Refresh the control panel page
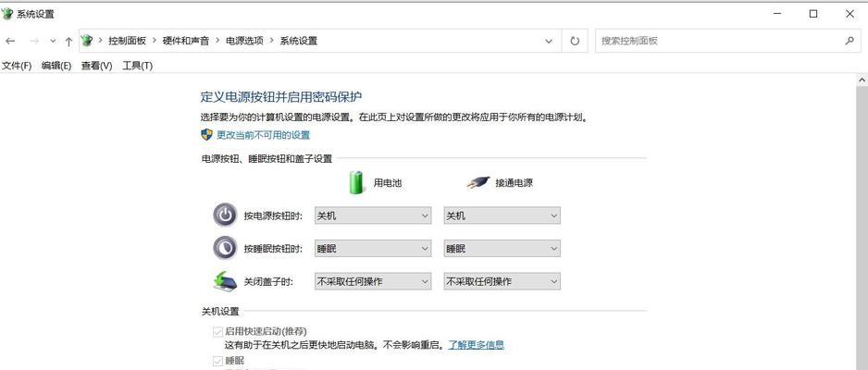Viewport: 868px width, 370px height. (x=575, y=41)
